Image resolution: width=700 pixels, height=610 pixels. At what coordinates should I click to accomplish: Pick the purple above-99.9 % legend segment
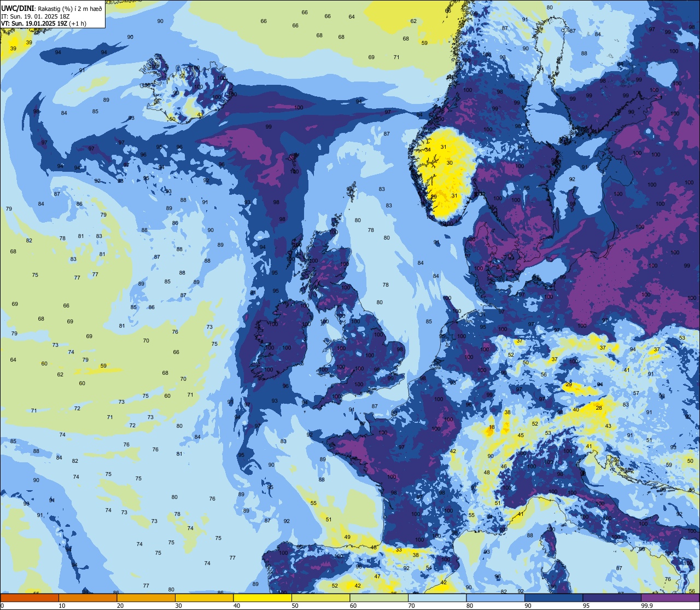670,597
